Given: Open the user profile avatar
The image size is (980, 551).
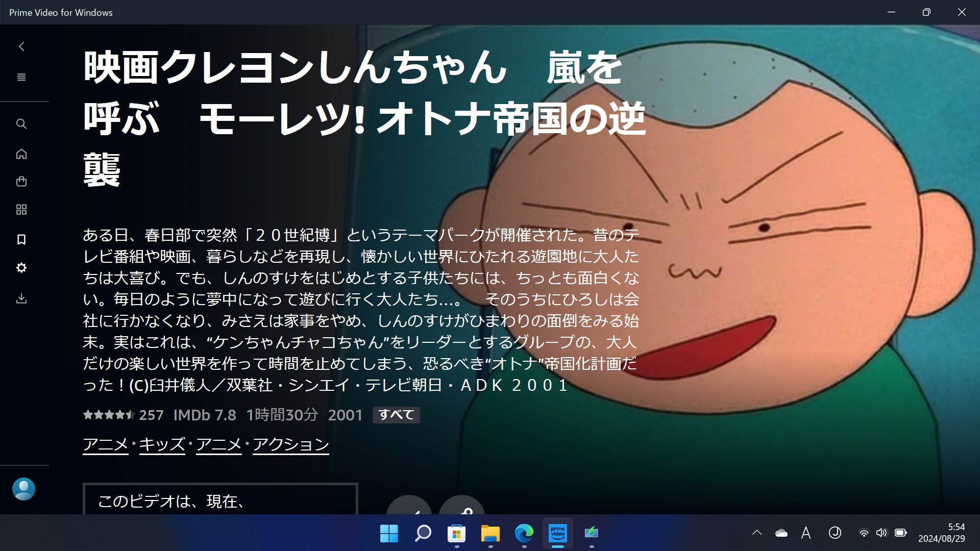Looking at the screenshot, I should [23, 489].
